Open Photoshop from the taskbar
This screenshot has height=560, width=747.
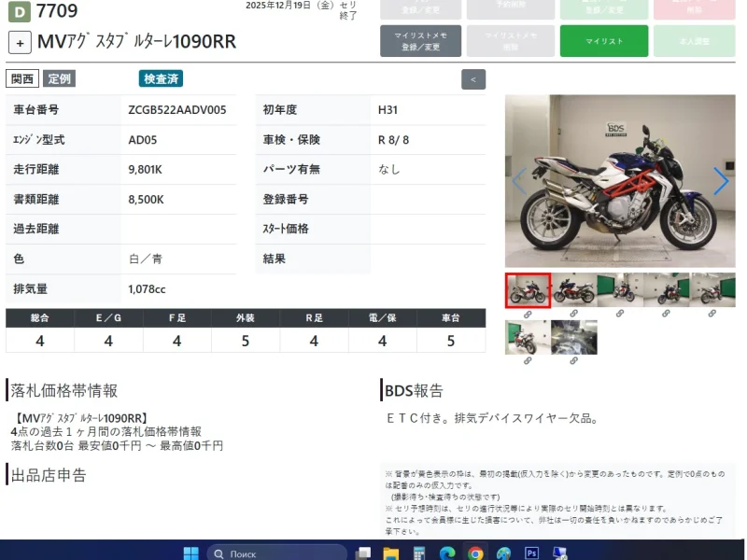point(531,553)
